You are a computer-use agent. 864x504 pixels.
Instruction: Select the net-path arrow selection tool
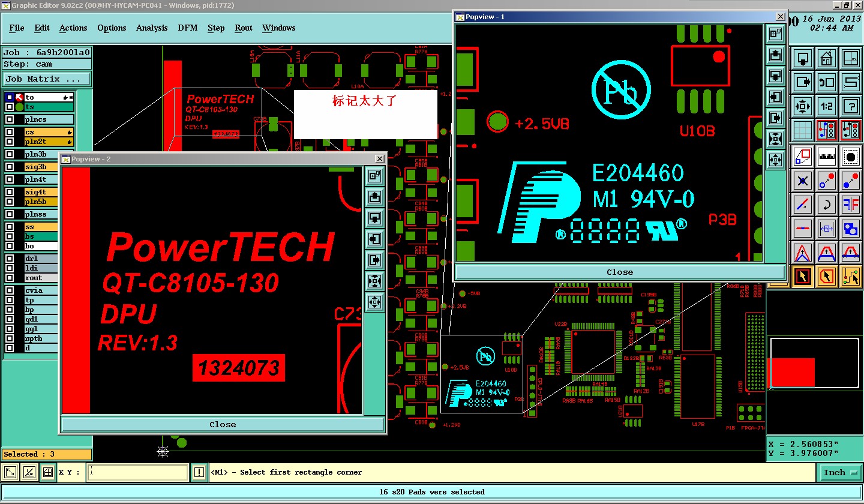click(851, 277)
